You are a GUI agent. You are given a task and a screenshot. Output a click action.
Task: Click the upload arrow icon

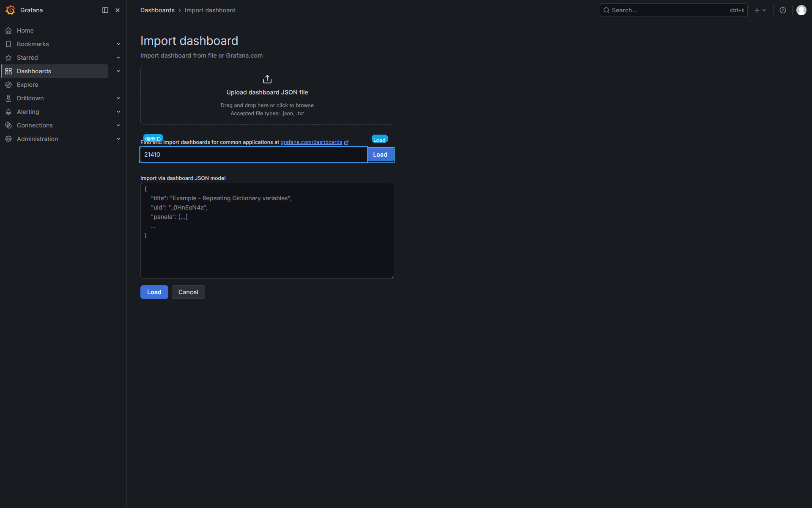click(x=267, y=79)
